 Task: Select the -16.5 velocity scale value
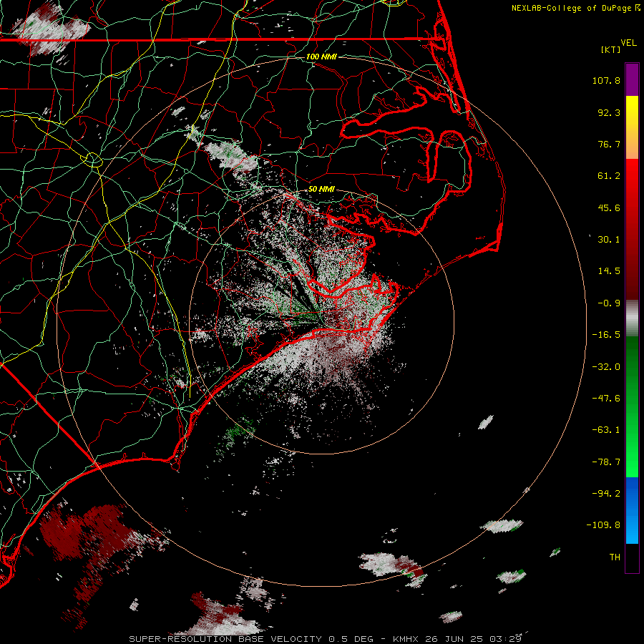[606, 335]
